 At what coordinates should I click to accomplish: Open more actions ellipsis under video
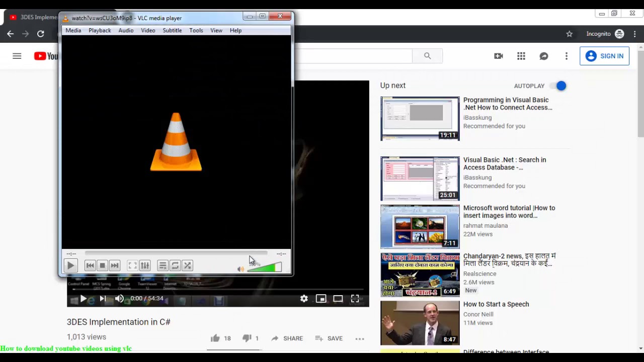pyautogui.click(x=360, y=338)
